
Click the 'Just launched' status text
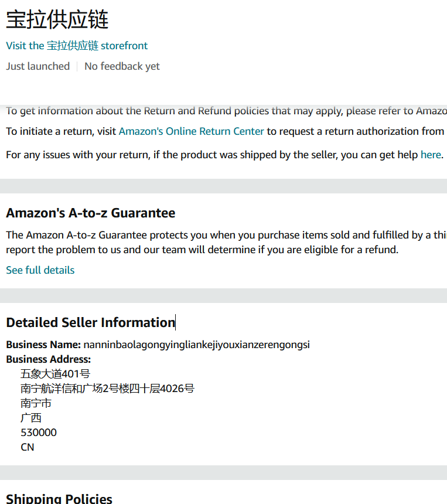[x=38, y=66]
